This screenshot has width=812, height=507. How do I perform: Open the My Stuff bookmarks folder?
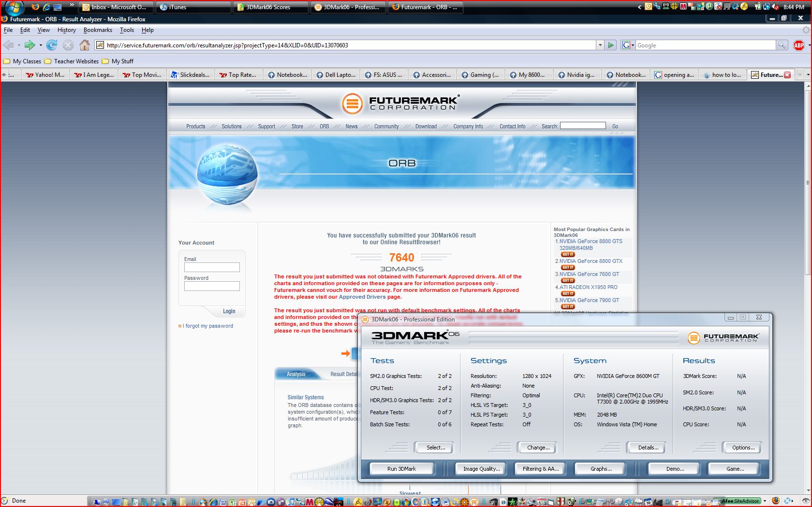point(118,61)
